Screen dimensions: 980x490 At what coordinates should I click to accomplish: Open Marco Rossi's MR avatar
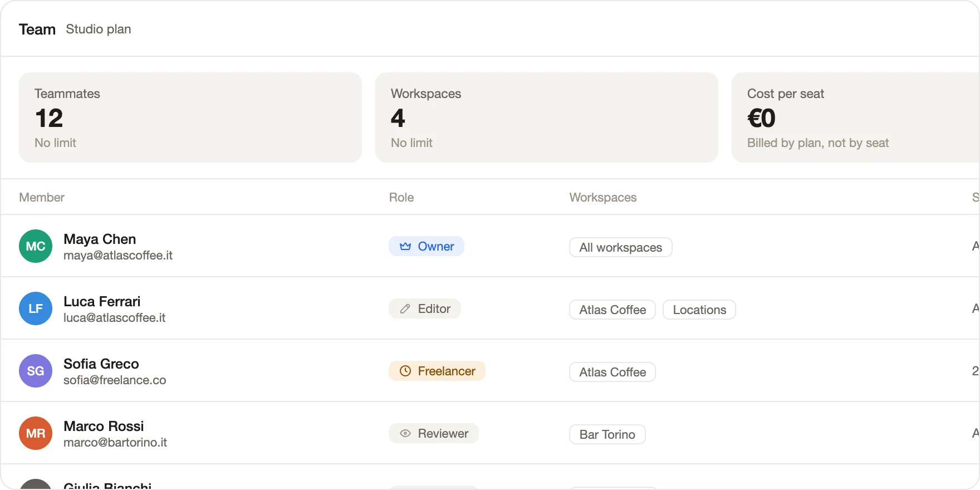click(36, 433)
